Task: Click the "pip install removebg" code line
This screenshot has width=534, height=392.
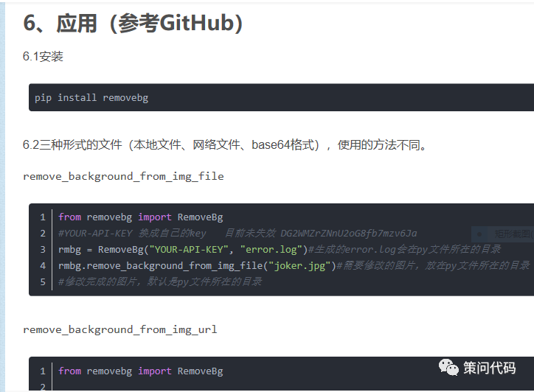Action: (x=91, y=98)
